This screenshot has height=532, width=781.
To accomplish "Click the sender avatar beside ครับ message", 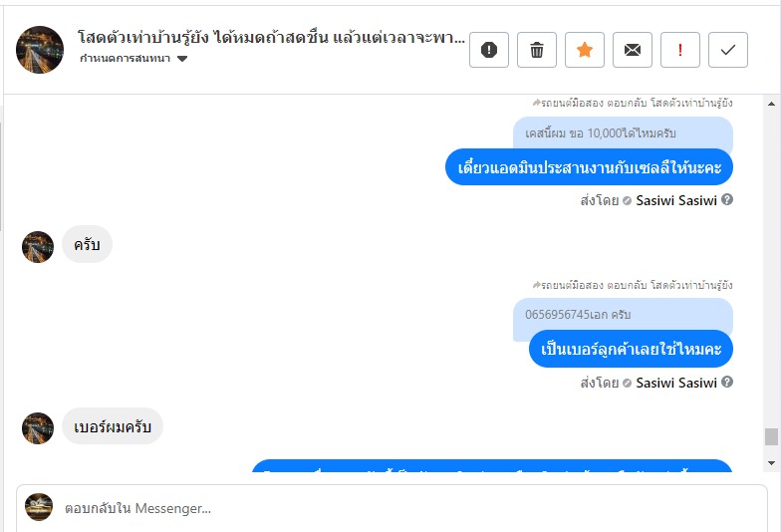I will (38, 247).
